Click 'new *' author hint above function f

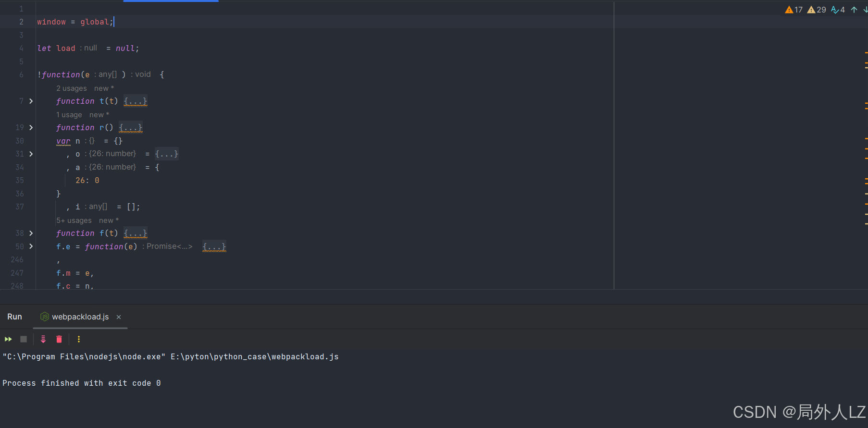coord(109,220)
